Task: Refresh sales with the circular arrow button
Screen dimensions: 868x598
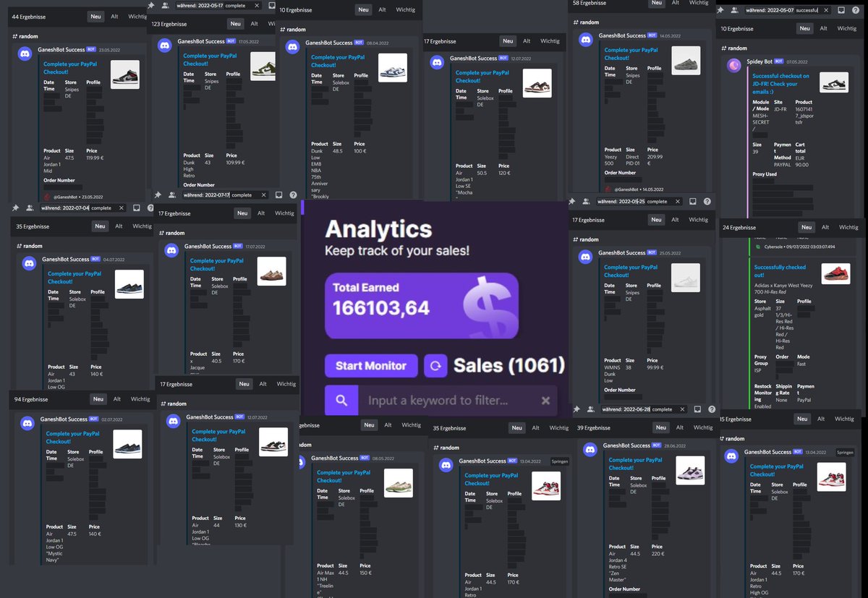Action: click(x=435, y=366)
